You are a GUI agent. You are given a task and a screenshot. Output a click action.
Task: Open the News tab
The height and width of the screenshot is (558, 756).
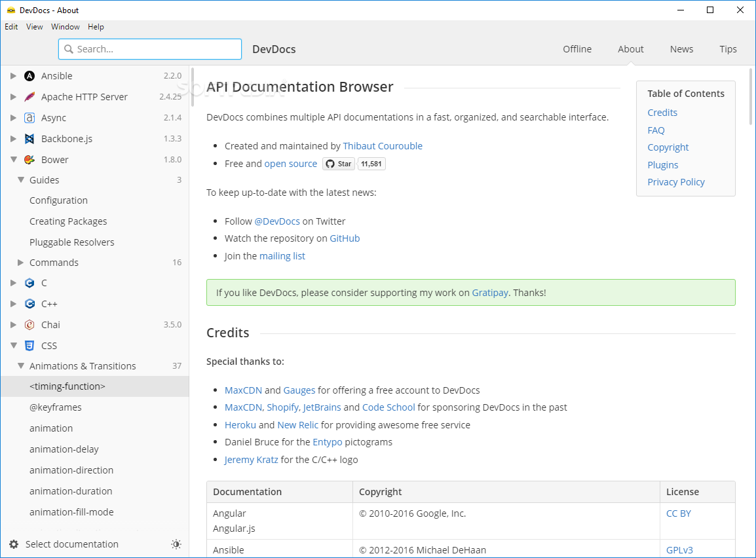[x=681, y=49]
